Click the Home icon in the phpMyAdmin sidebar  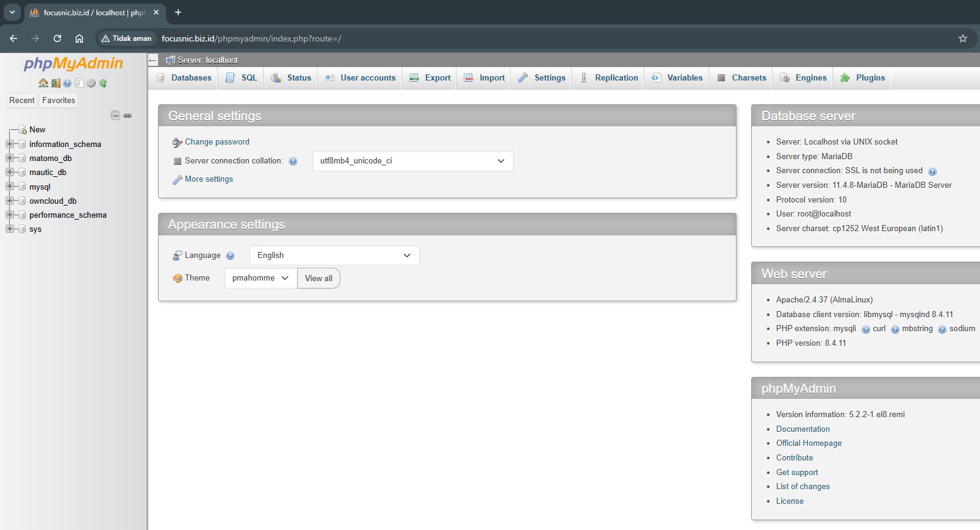point(43,83)
